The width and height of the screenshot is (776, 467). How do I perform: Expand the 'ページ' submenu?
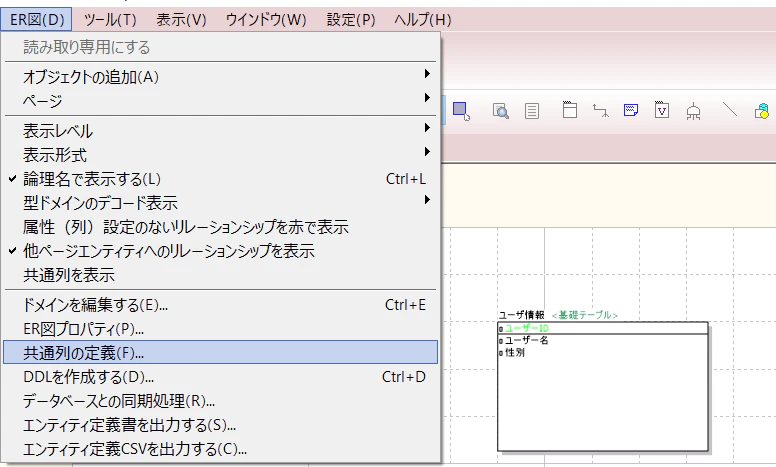[x=221, y=101]
